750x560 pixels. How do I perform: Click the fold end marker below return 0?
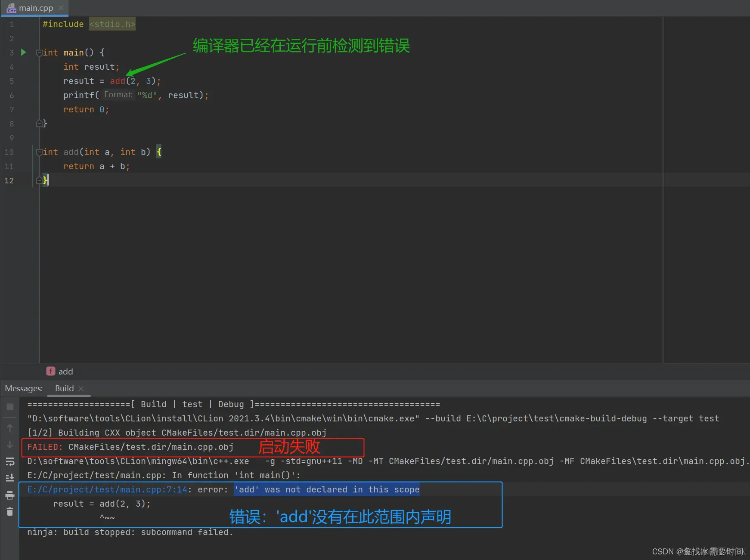click(39, 124)
